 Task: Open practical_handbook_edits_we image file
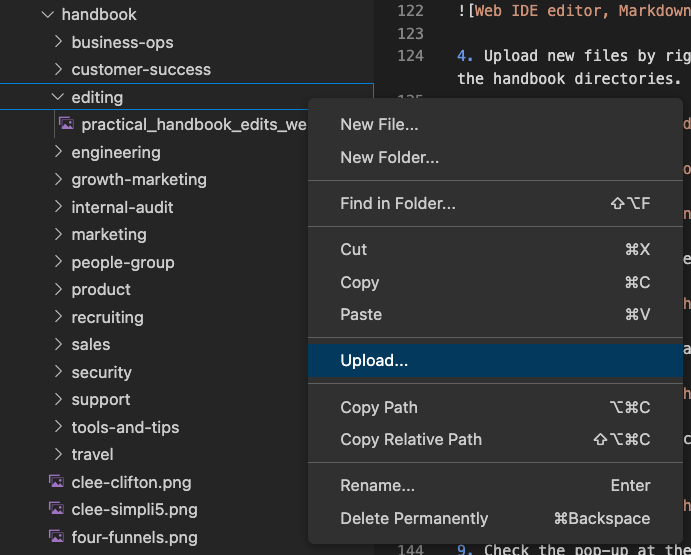tap(194, 125)
